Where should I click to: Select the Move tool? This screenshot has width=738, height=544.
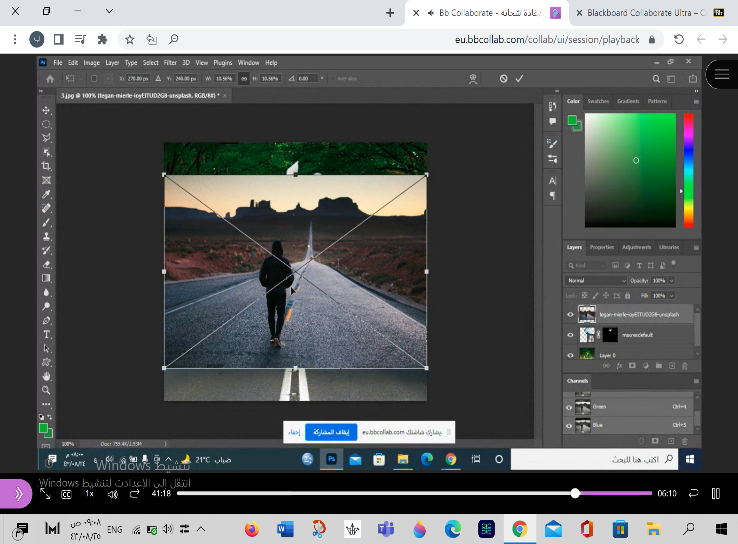[46, 110]
